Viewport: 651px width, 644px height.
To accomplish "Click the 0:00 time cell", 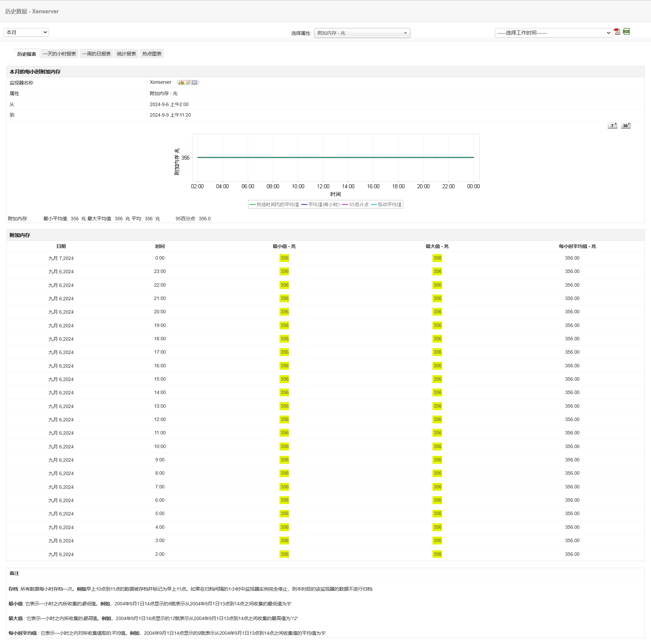I will point(160,258).
